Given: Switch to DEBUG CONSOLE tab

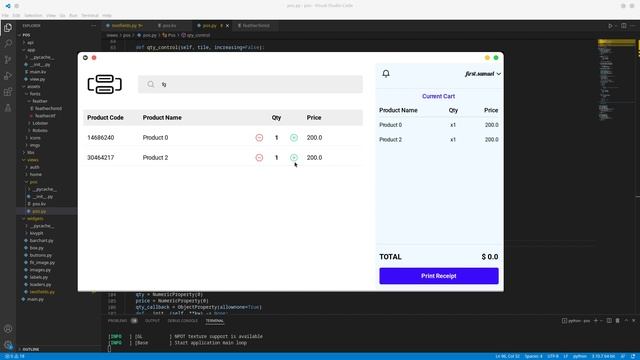Looking at the screenshot, I should pos(182,321).
